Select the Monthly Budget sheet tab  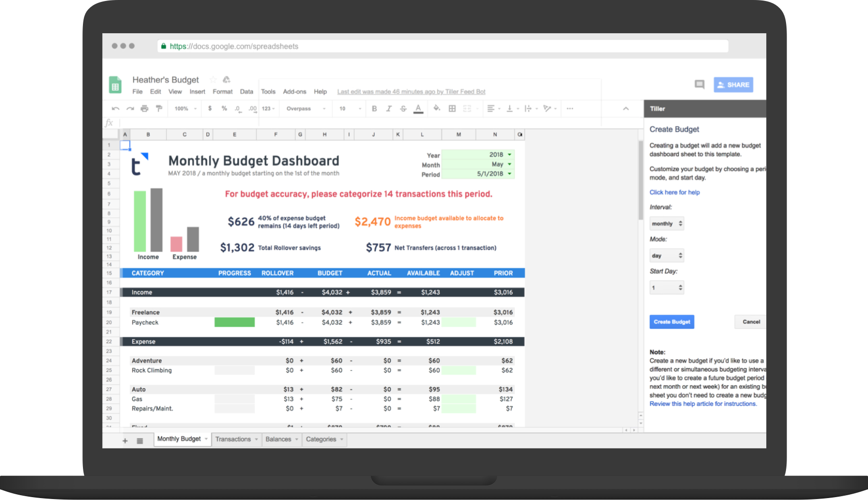point(182,439)
